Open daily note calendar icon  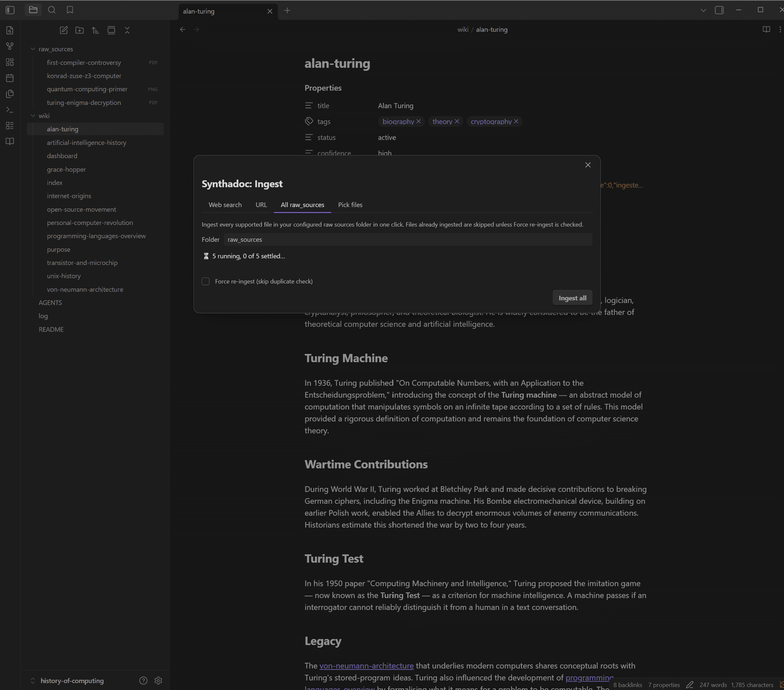10,78
